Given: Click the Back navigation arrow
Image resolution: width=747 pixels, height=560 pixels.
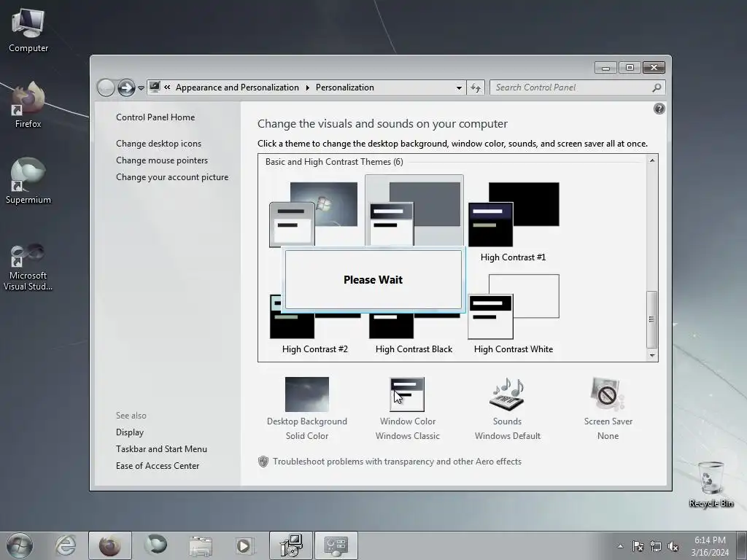Looking at the screenshot, I should (106, 87).
